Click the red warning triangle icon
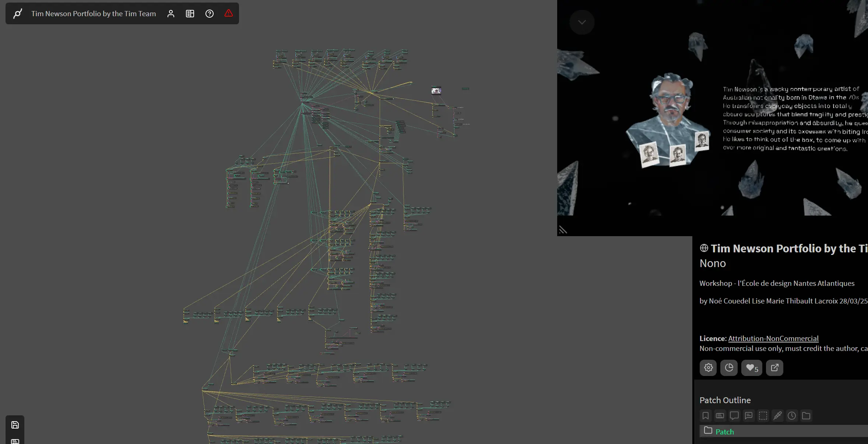Screen dimensions: 868x444 (229, 14)
